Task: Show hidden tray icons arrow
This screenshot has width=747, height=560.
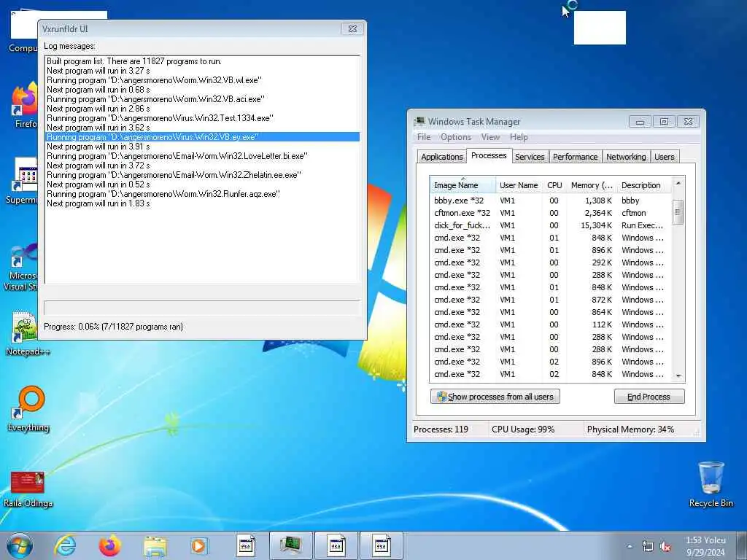Action: pos(630,547)
